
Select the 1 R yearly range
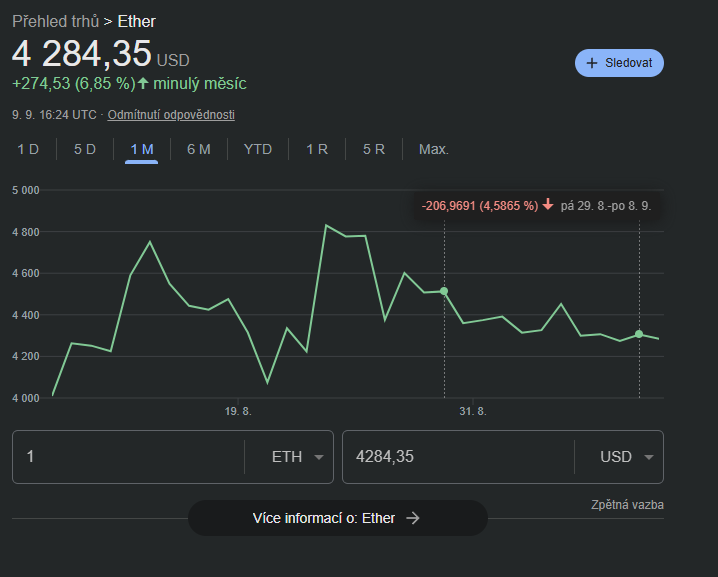pos(317,149)
